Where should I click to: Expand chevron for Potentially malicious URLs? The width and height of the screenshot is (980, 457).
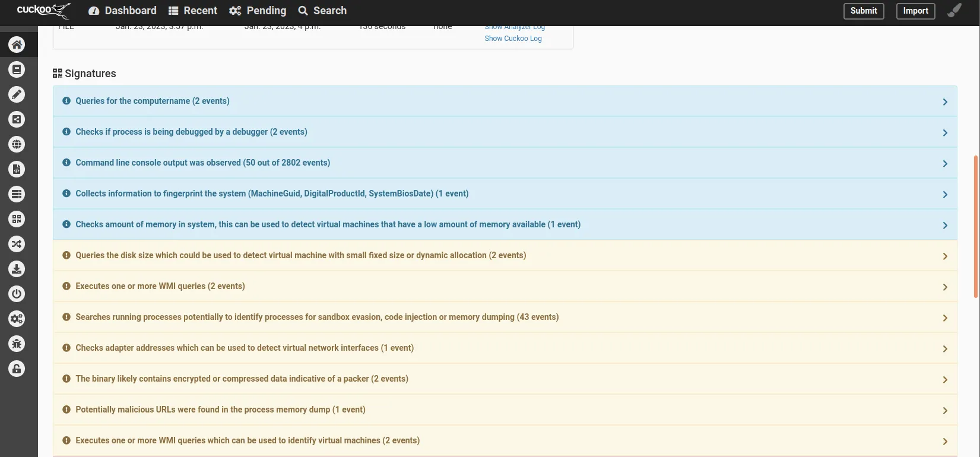(945, 411)
